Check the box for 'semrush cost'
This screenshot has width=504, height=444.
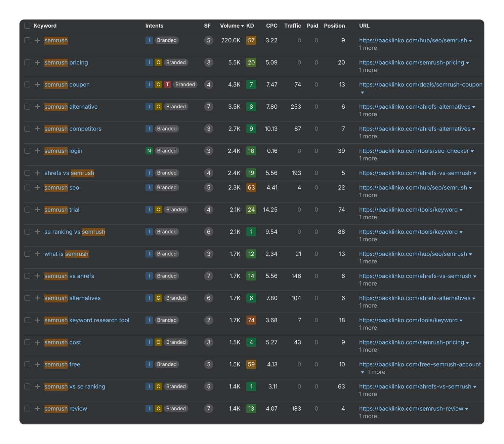click(28, 342)
